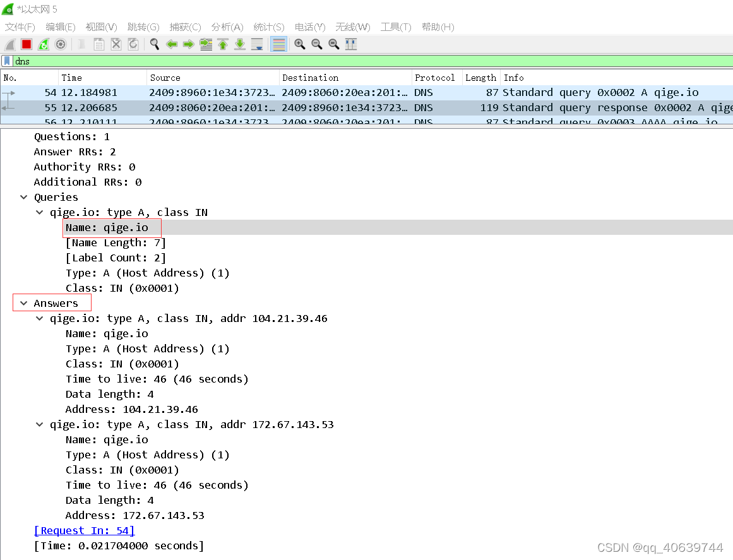Click the open capture file icon
The height and width of the screenshot is (560, 733).
pyautogui.click(x=82, y=44)
